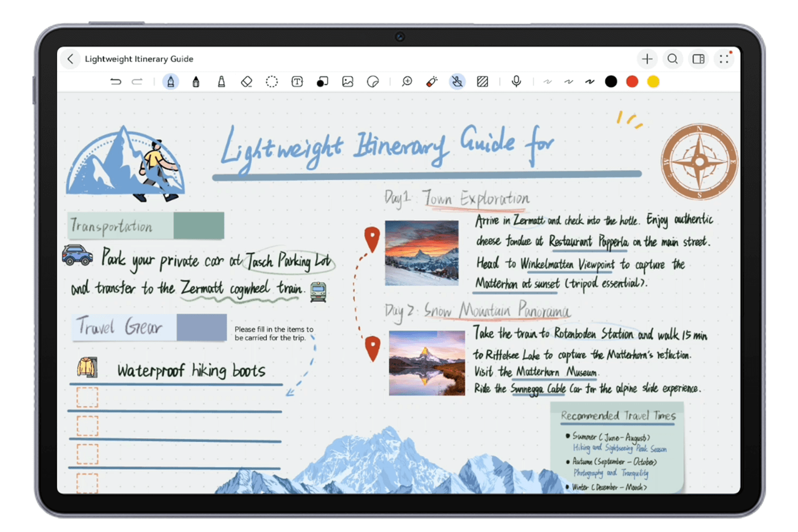The height and width of the screenshot is (532, 798).
Task: Pick the red pen color
Action: point(632,82)
